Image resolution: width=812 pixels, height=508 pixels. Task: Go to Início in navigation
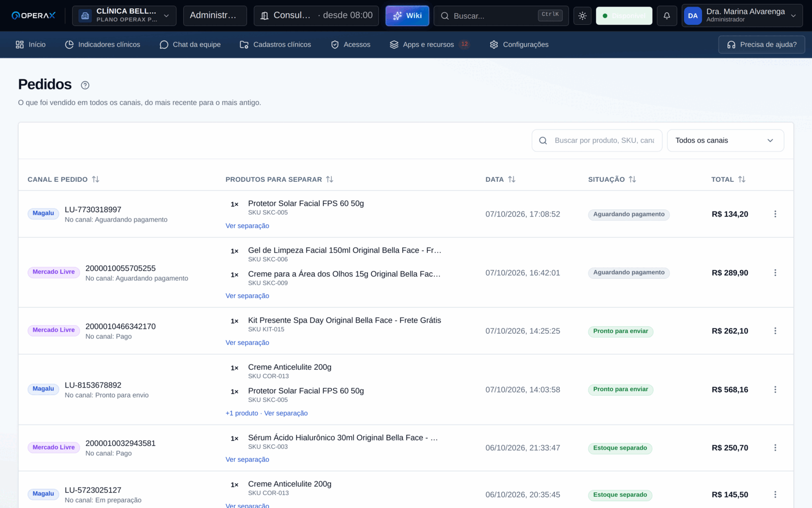click(x=30, y=45)
